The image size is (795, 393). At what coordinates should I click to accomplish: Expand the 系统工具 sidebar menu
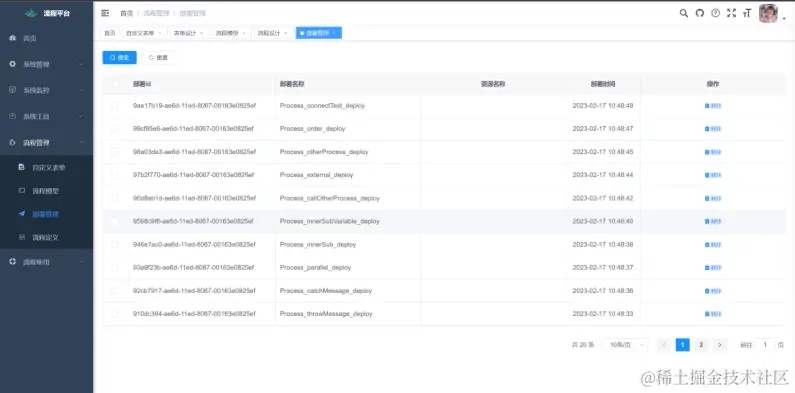46,117
